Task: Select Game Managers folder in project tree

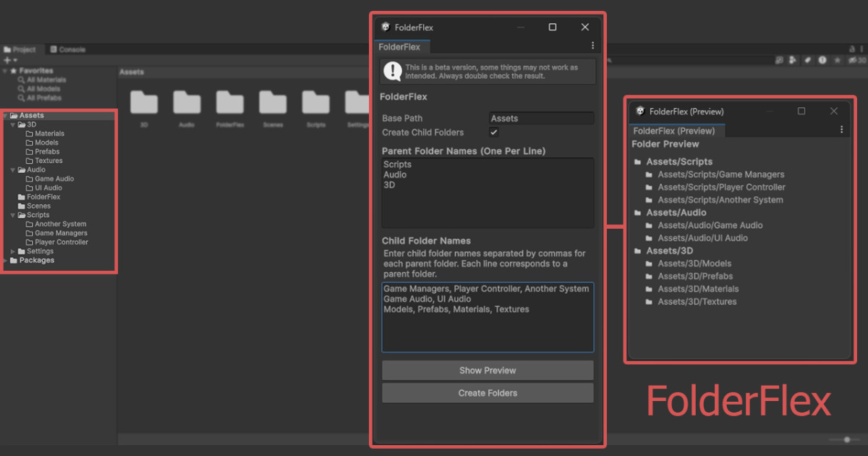Action: click(x=56, y=233)
